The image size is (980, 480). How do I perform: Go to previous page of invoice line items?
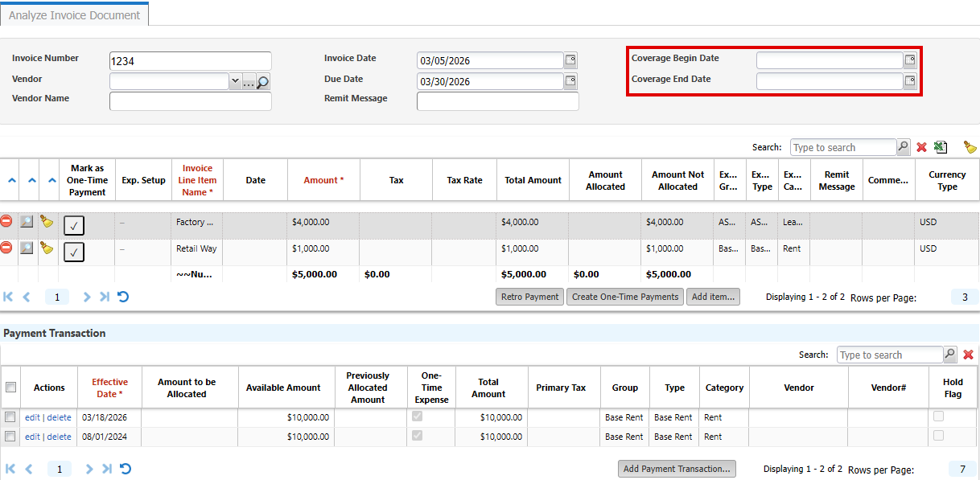(x=27, y=297)
